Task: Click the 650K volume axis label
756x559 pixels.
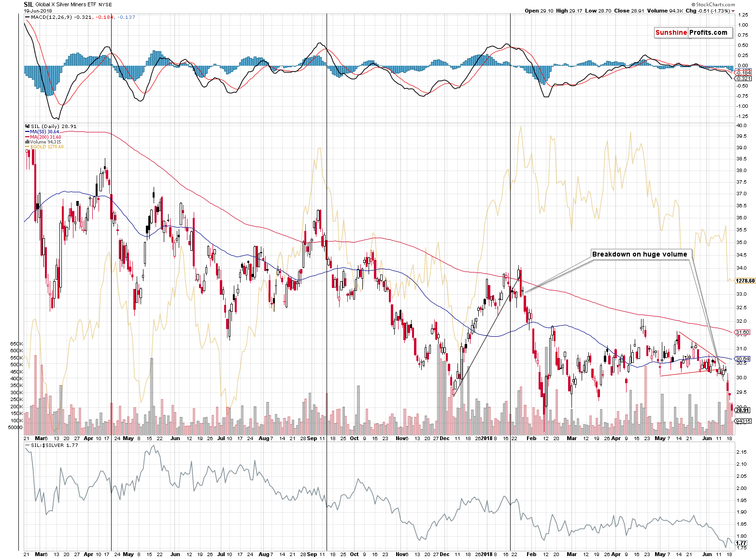Action: tap(16, 344)
